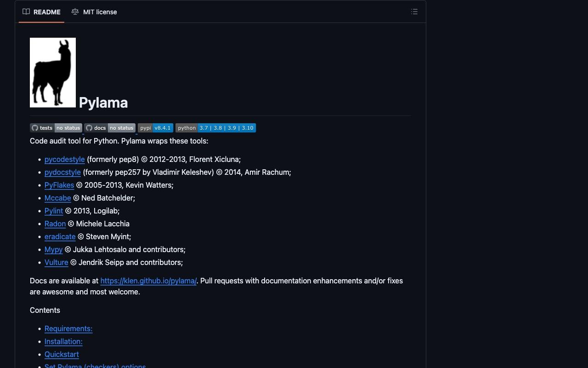Click the 'Contents' text

point(45,310)
